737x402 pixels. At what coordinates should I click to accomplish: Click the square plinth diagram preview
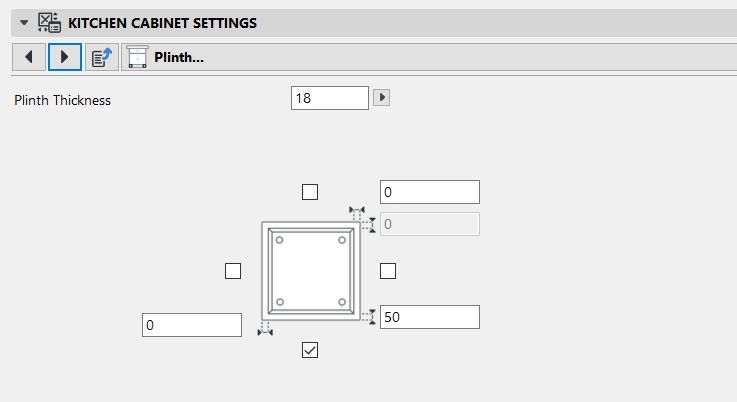pos(310,270)
